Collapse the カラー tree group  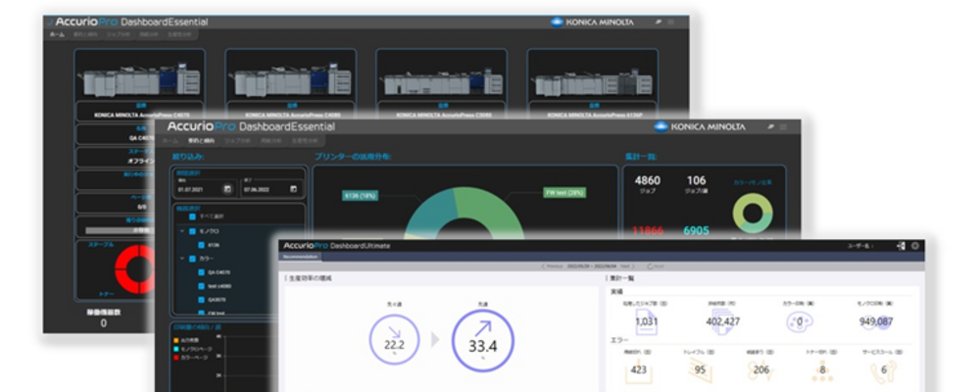coord(180,260)
